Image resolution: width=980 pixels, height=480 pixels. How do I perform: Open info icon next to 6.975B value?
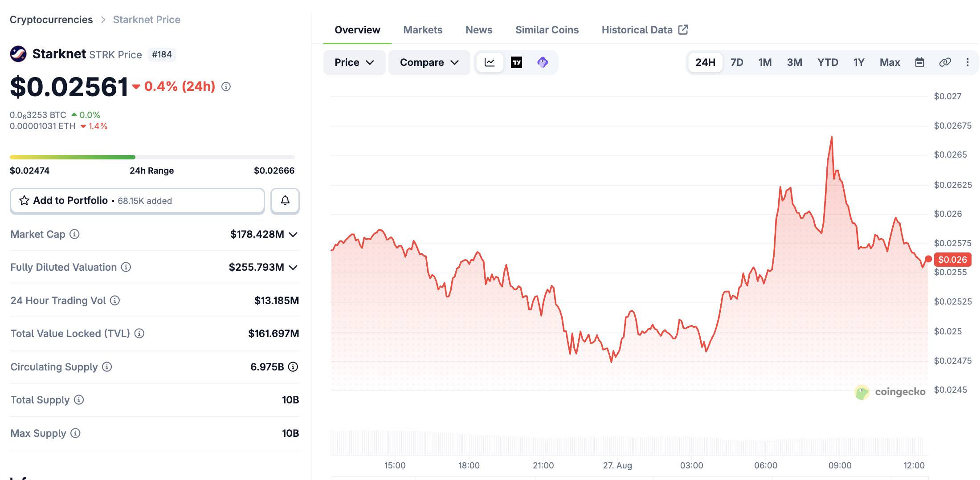[x=293, y=367]
